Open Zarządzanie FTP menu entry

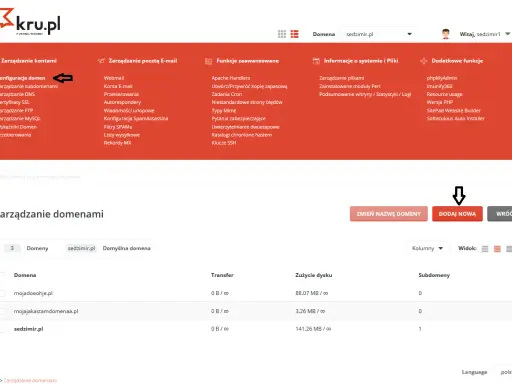pos(16,110)
